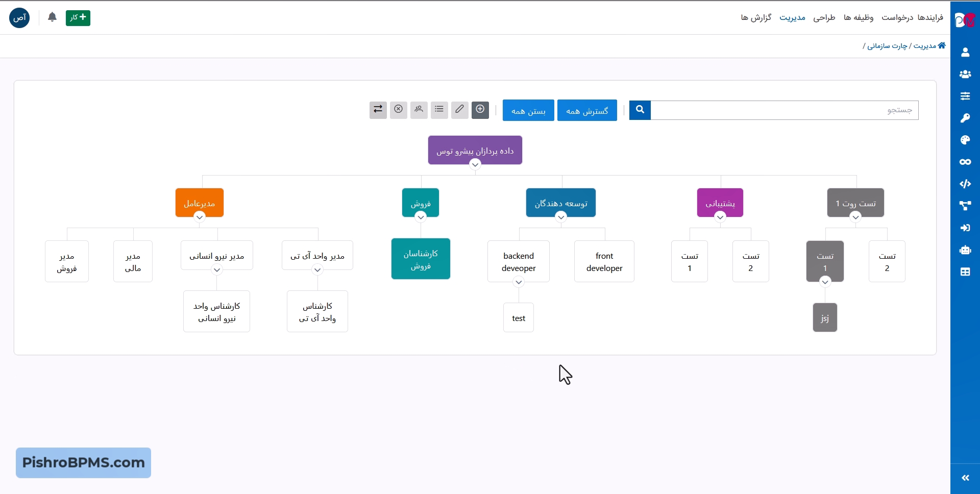This screenshot has height=494, width=980.
Task: Collapse the root node داده پردازان پیشرو توس
Action: click(475, 165)
